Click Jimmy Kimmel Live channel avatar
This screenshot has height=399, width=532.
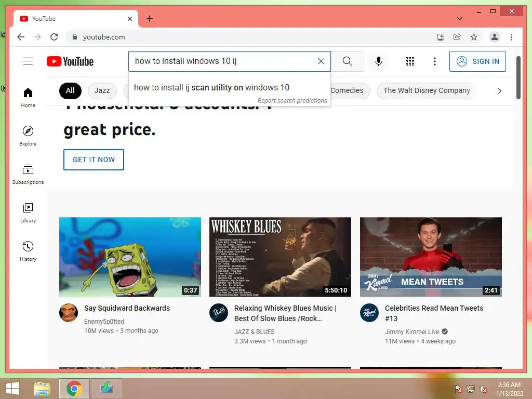click(x=369, y=313)
